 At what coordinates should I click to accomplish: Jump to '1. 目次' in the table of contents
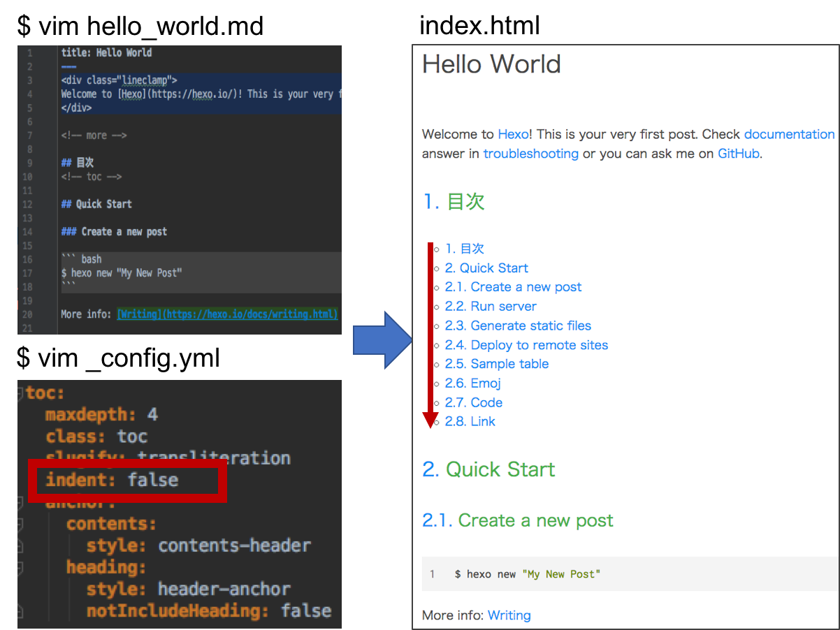(465, 249)
